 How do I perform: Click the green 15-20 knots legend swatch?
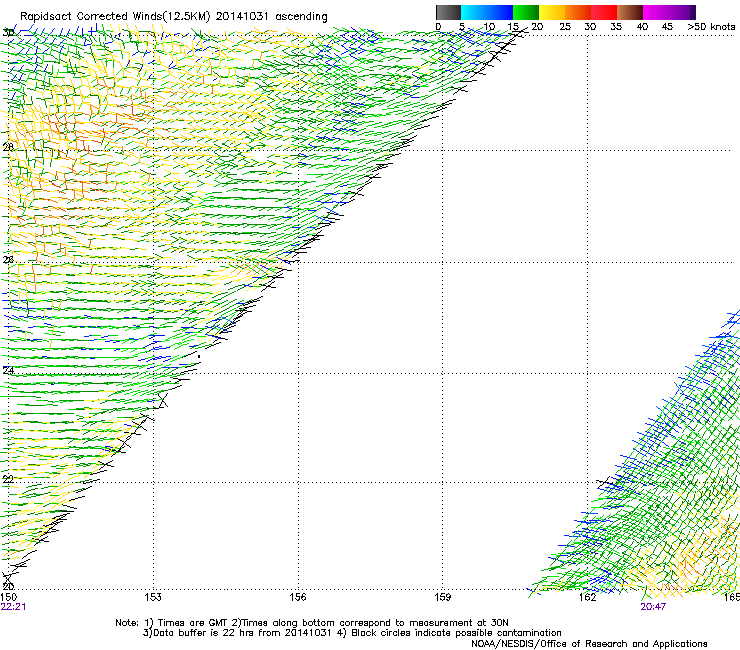[x=526, y=12]
